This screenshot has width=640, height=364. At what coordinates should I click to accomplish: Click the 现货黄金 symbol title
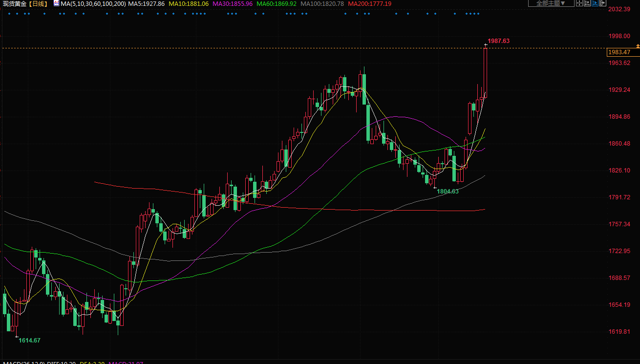(14, 4)
